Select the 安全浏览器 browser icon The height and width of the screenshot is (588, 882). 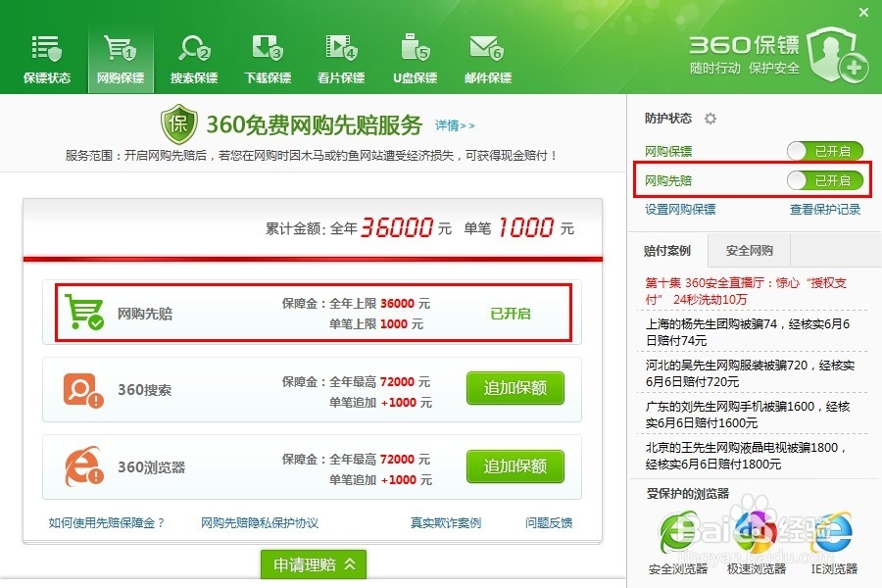678,532
